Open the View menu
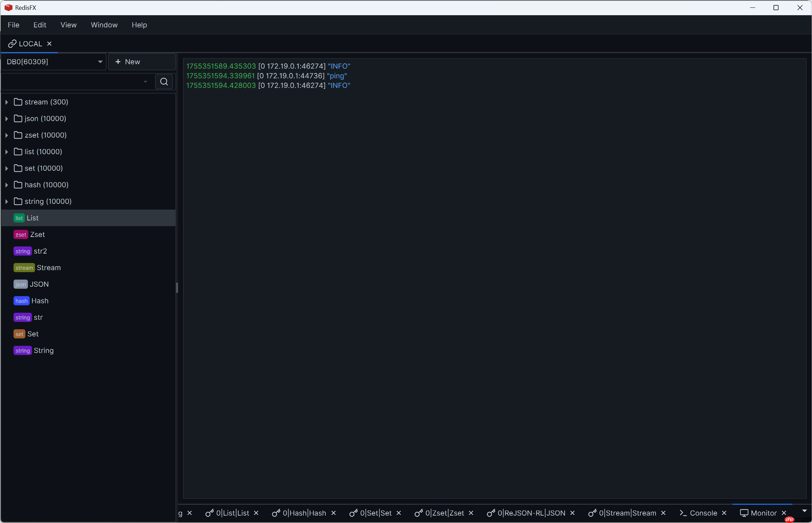The image size is (812, 523). tap(68, 25)
